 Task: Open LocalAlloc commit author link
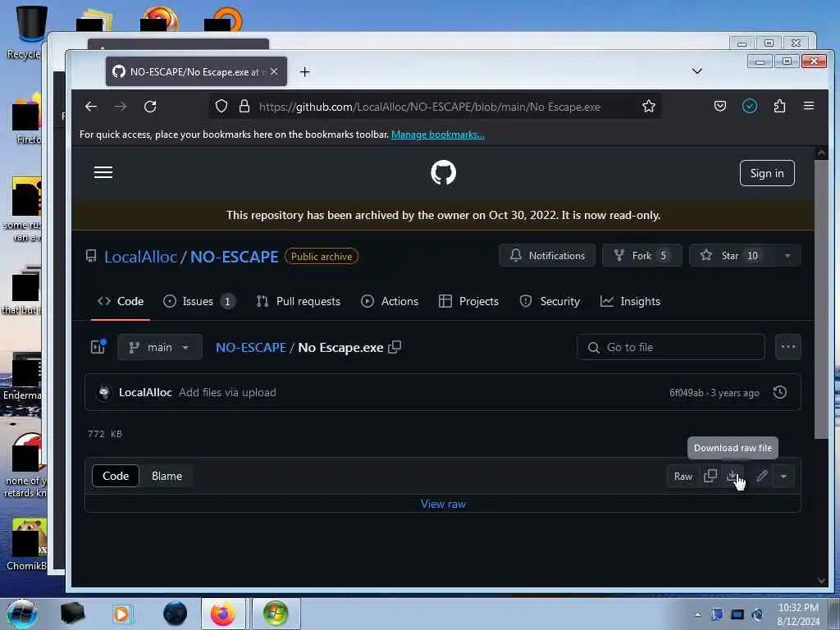pyautogui.click(x=145, y=392)
